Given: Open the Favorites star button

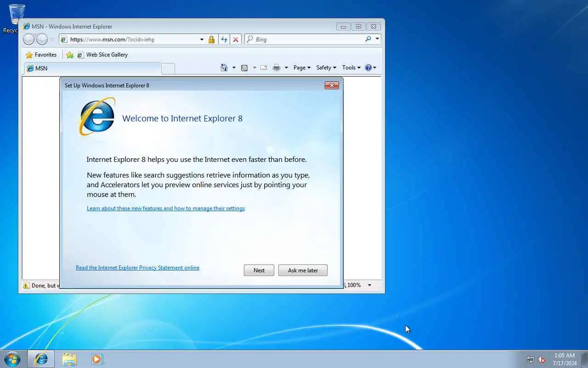Looking at the screenshot, I should 41,55.
